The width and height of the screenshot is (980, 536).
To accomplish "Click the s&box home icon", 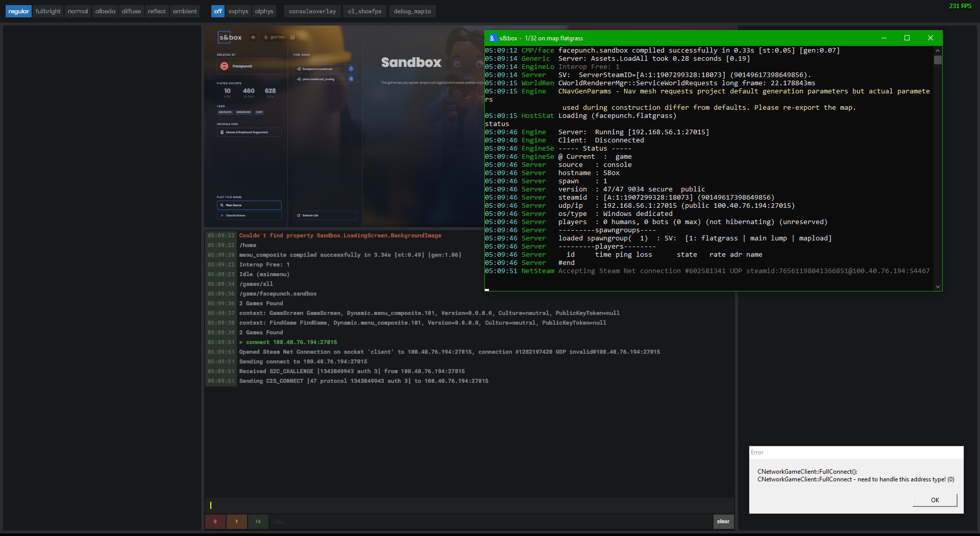I will click(x=253, y=37).
